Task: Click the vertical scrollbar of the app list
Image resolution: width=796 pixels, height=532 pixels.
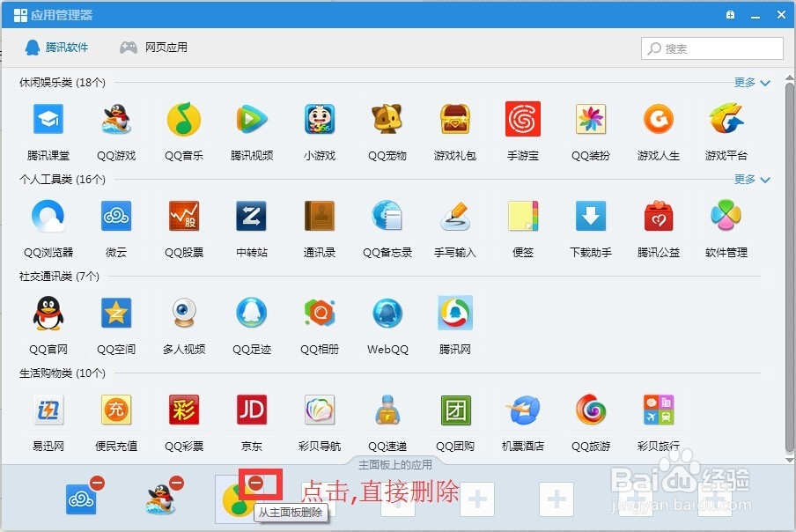Action: pyautogui.click(x=790, y=267)
